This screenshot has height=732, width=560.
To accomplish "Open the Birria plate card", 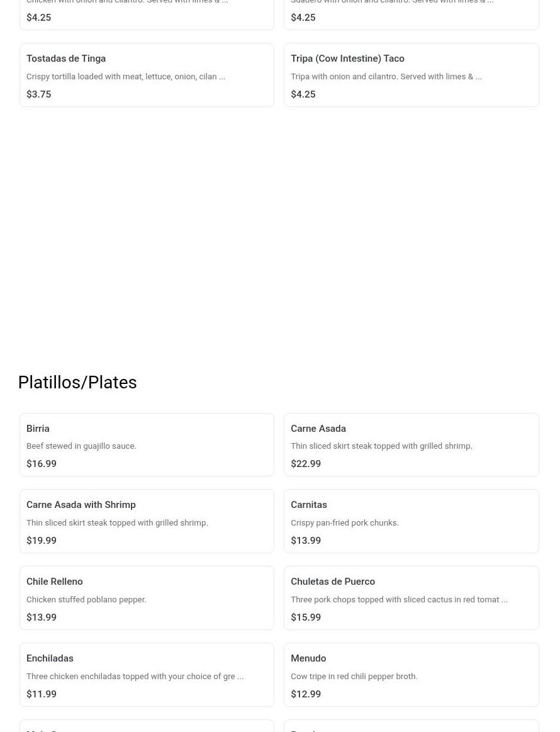I will [147, 444].
